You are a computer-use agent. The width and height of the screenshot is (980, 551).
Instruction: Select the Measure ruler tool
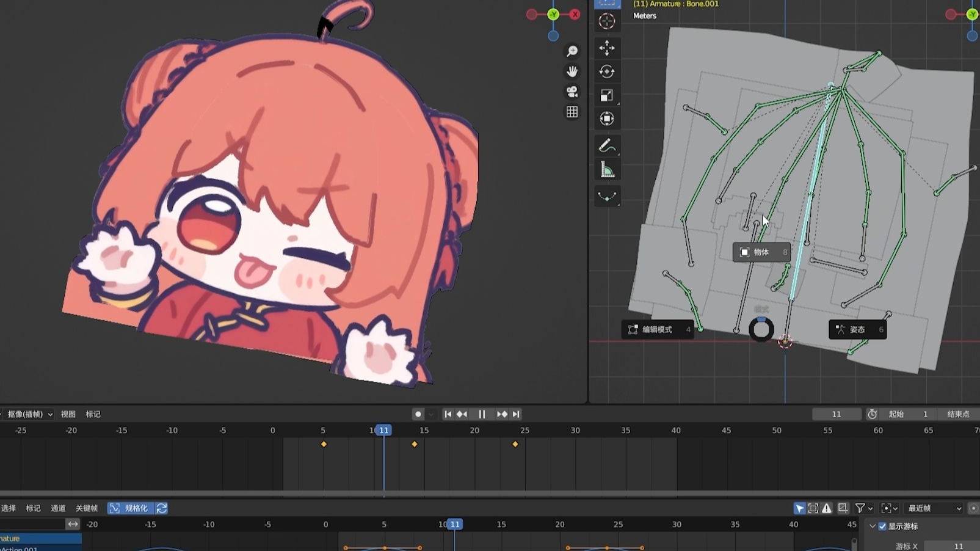[x=607, y=170]
